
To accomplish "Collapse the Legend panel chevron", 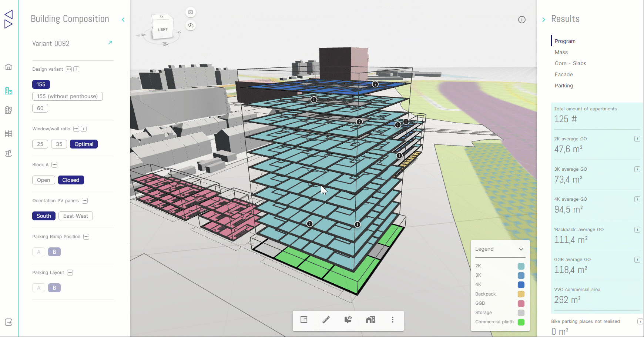I will pyautogui.click(x=521, y=249).
